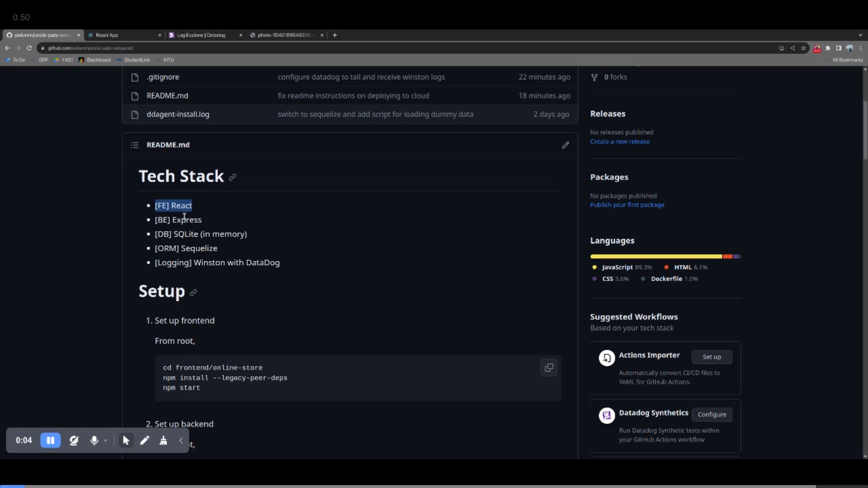Click the languages color bar

click(x=665, y=257)
